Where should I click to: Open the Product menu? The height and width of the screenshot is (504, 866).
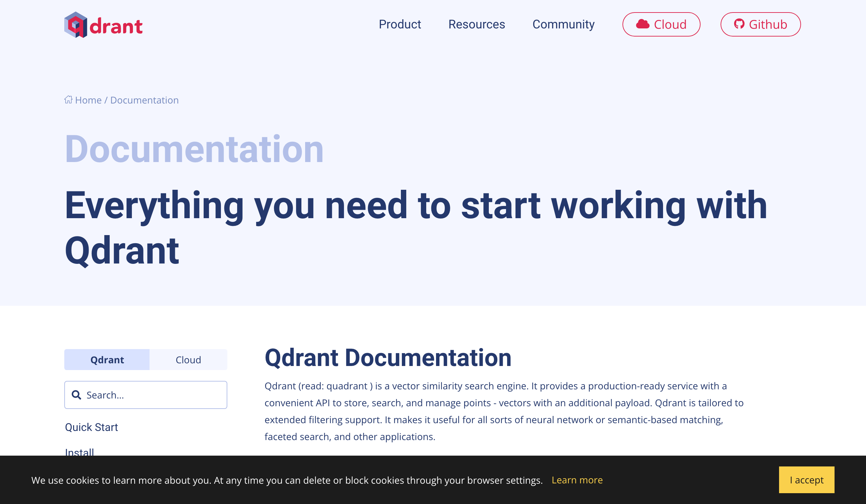400,24
